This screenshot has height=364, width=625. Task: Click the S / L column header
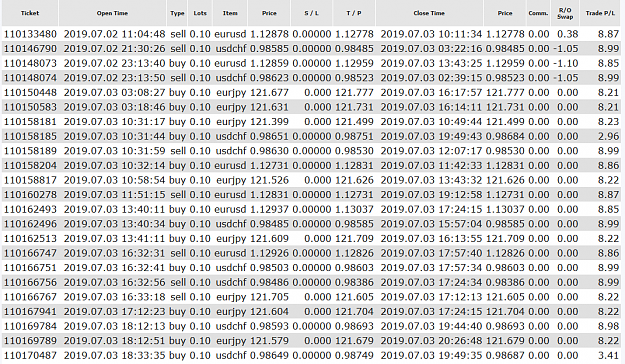click(311, 13)
